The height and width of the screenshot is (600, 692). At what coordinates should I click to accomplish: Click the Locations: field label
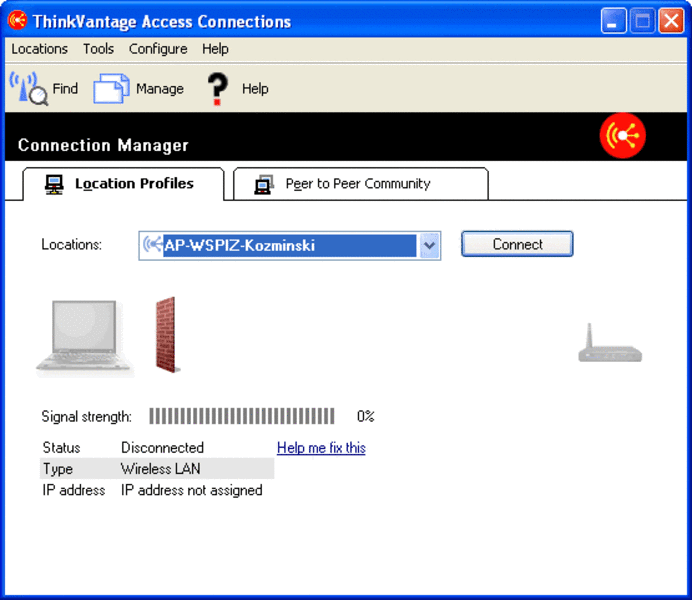pyautogui.click(x=71, y=244)
